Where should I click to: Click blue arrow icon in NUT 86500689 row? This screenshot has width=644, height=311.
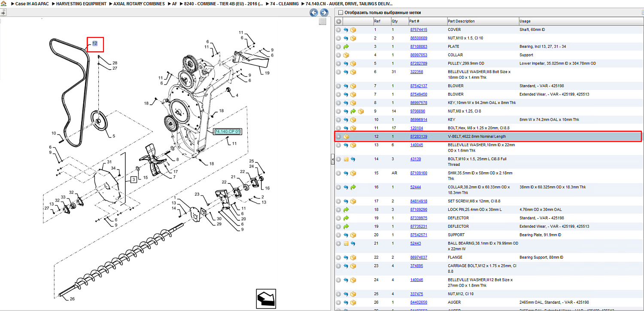tap(346, 38)
